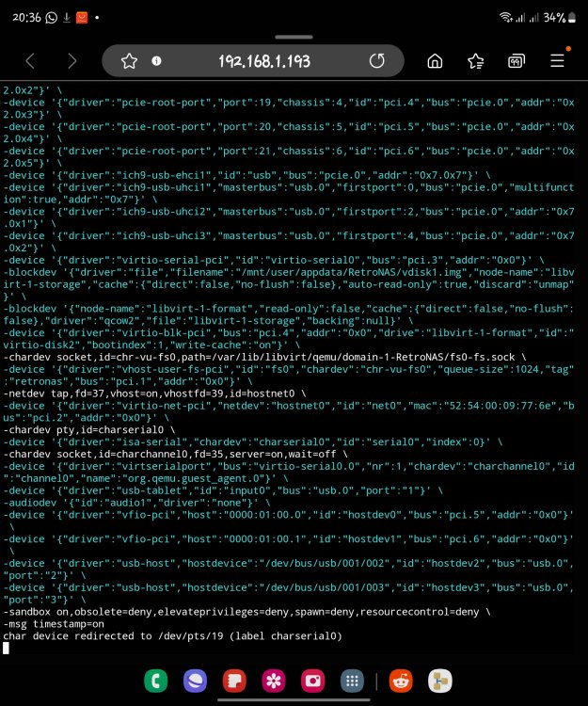Open Samsung Internet app in dock

[x=195, y=681]
